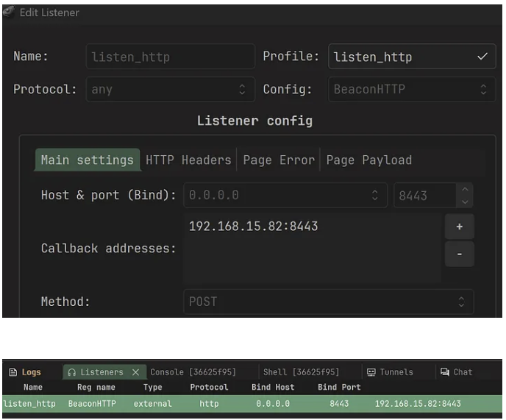Increase the bind port with up arrow
The image size is (506, 420).
coord(464,191)
